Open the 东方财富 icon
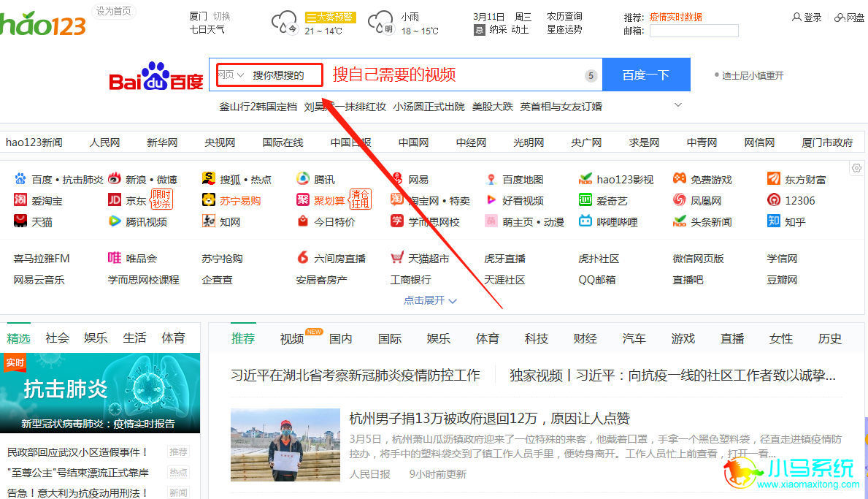Viewport: 868px width, 499px height. [x=773, y=179]
